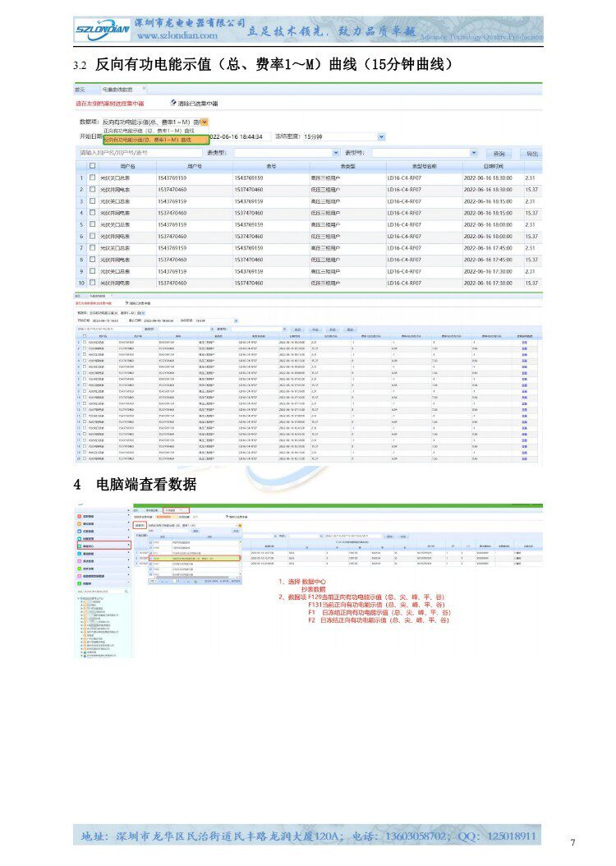The image size is (616, 866).
Task: Click the 查询 query button
Action: coord(499,154)
